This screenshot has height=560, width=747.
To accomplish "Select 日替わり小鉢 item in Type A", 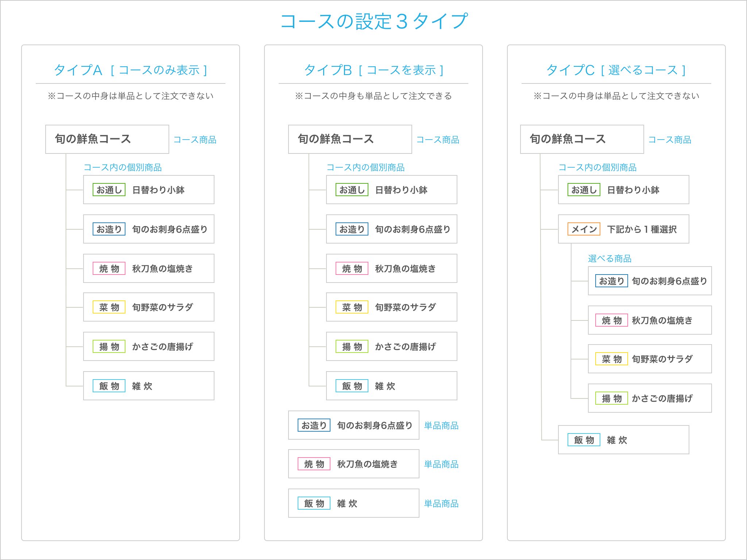I will [149, 190].
